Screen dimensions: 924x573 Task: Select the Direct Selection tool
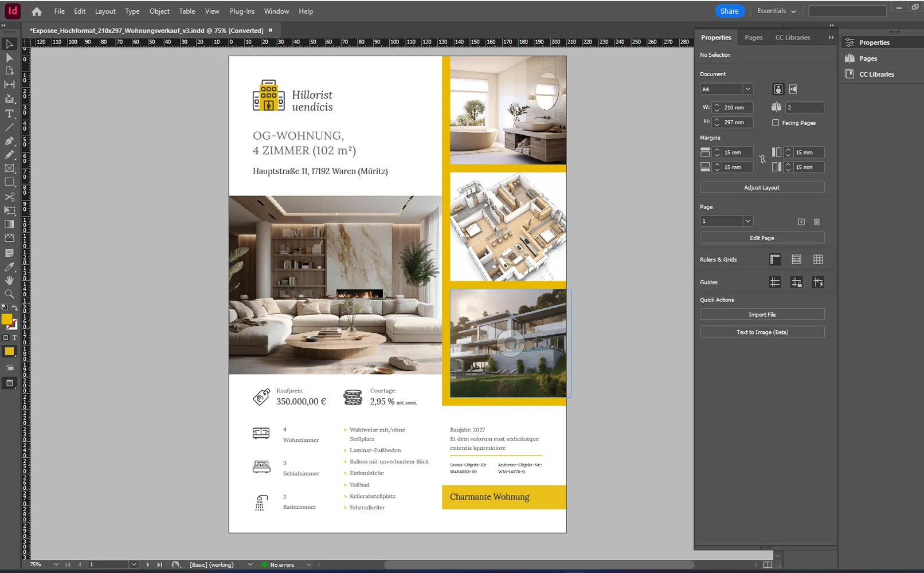click(9, 58)
